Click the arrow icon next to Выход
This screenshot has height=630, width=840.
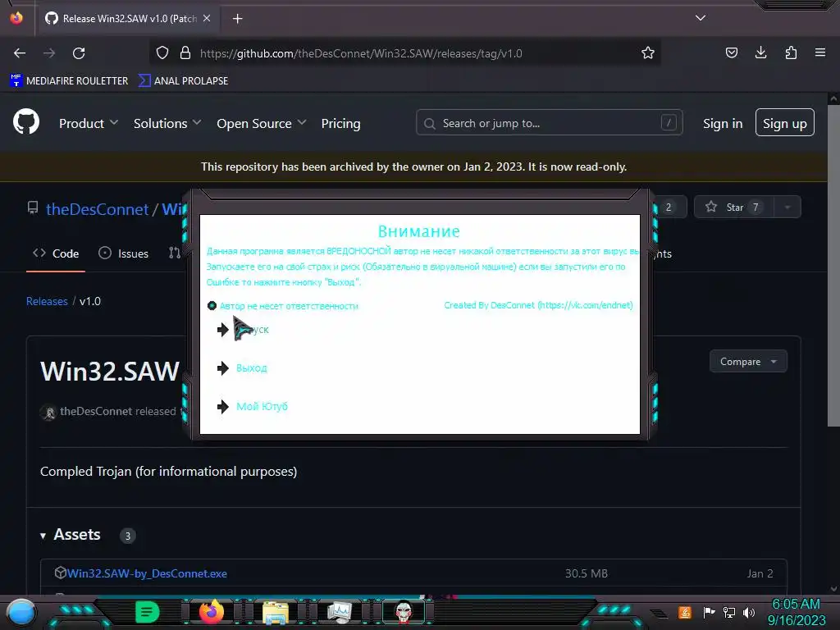tap(223, 368)
